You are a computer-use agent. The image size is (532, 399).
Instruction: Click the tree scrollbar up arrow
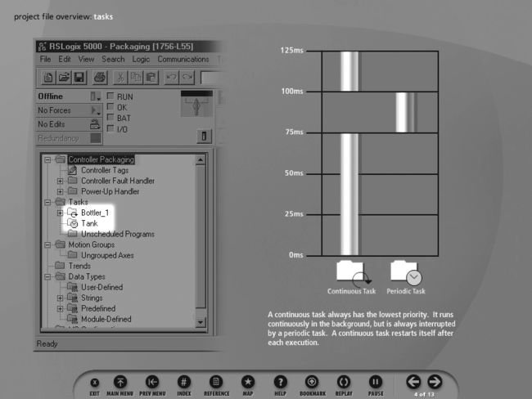(x=201, y=160)
